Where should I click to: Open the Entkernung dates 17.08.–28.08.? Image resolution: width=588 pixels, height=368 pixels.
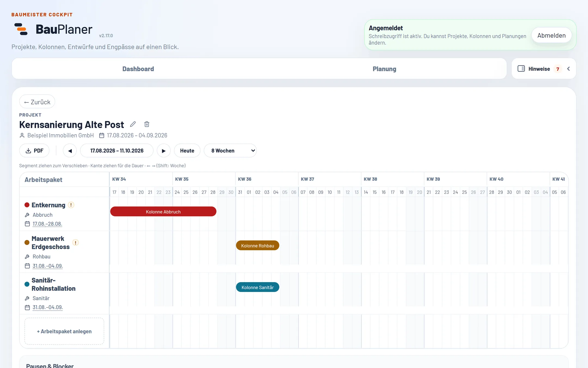click(x=47, y=224)
